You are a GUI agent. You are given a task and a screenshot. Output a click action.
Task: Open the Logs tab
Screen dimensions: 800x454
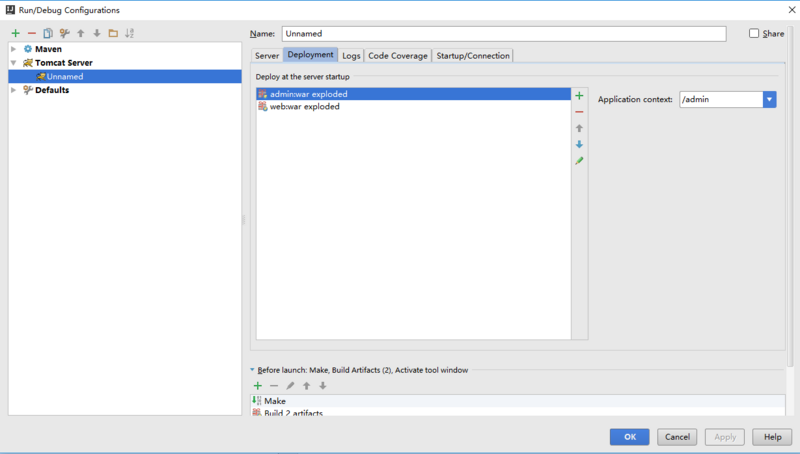pyautogui.click(x=351, y=56)
